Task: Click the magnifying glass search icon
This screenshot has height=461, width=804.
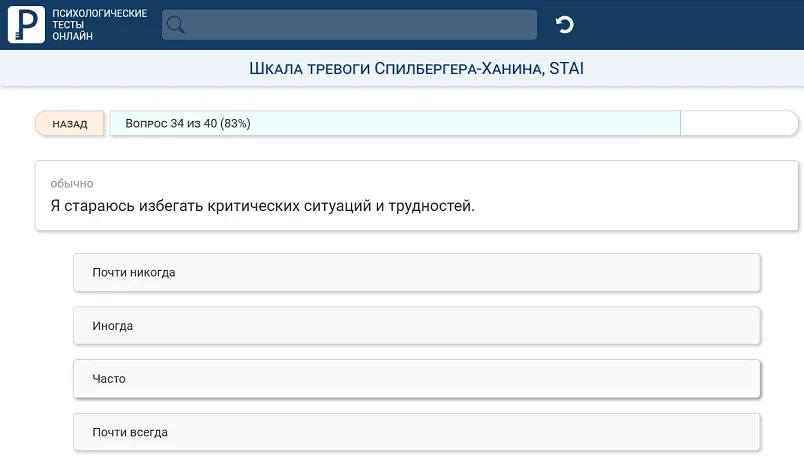Action: (x=176, y=25)
